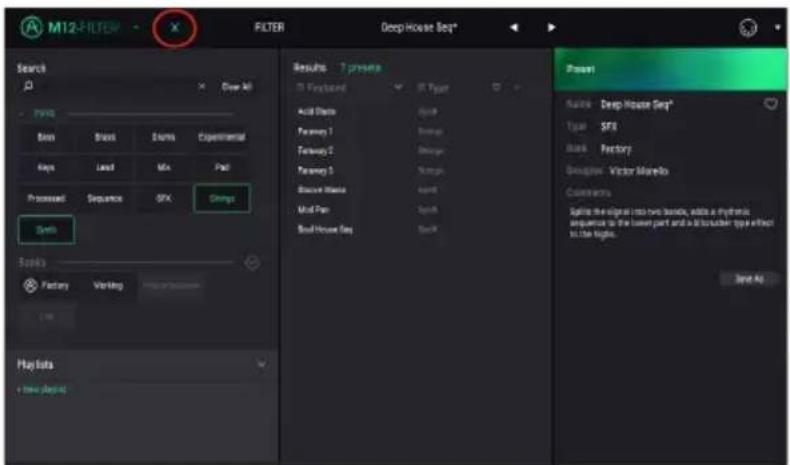790x465 pixels.
Task: Click the FILTER label in top bar
Action: click(x=269, y=27)
